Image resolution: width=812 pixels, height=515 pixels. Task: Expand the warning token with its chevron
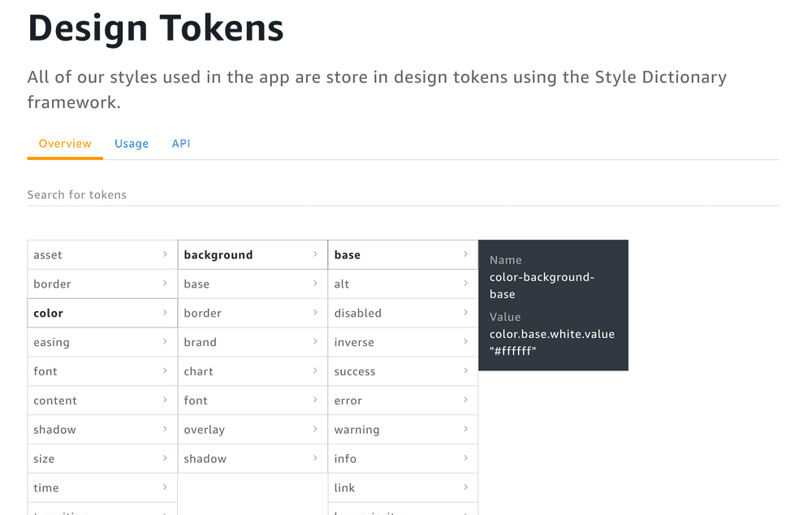466,429
